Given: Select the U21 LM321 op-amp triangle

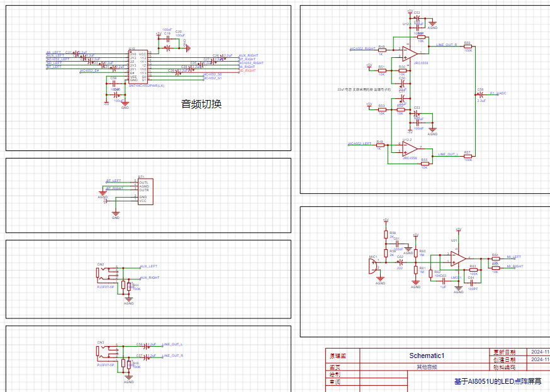Looking at the screenshot, I should click(x=459, y=259).
